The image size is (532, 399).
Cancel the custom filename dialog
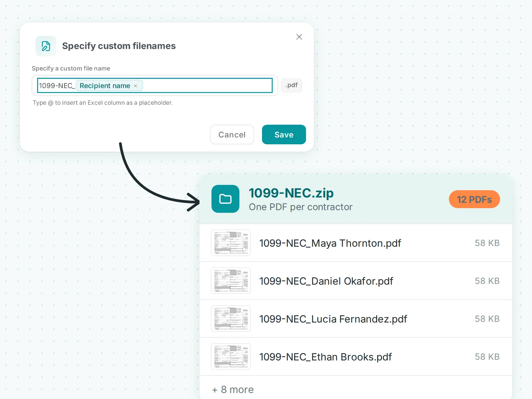click(232, 135)
